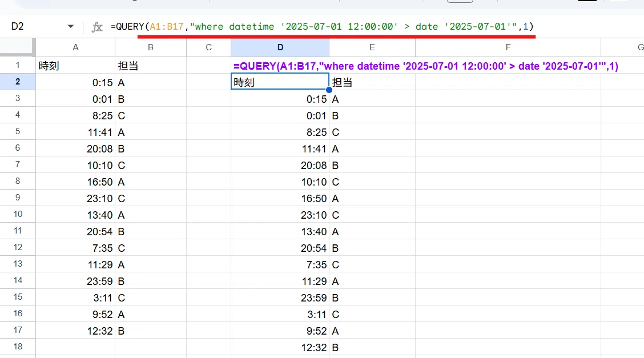Select column E header
Viewport: 644px width, 358px height.
tap(372, 47)
